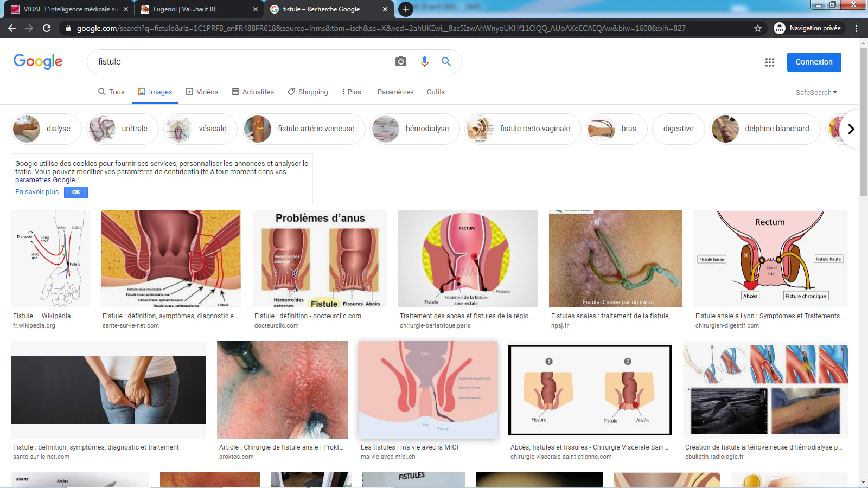The height and width of the screenshot is (488, 868).
Task: Open the Plus more options menu
Action: [x=351, y=92]
